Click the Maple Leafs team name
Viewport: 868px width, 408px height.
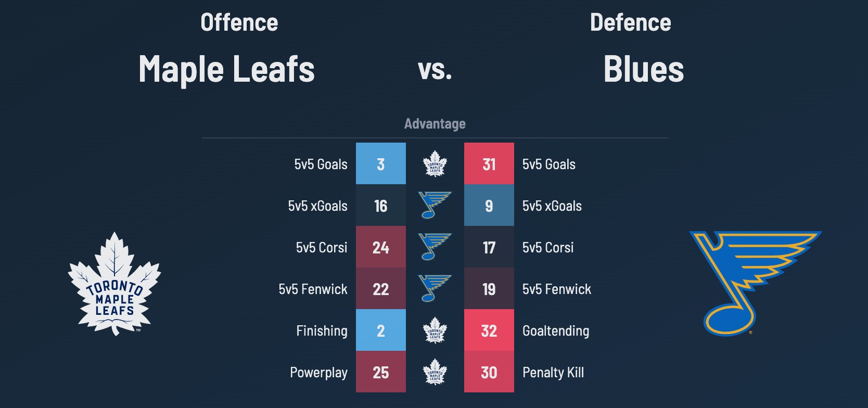pos(227,69)
